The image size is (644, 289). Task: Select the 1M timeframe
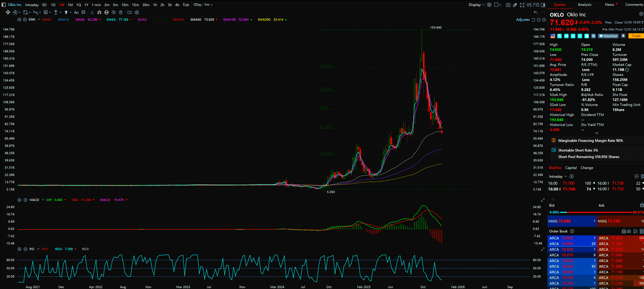coord(70,5)
